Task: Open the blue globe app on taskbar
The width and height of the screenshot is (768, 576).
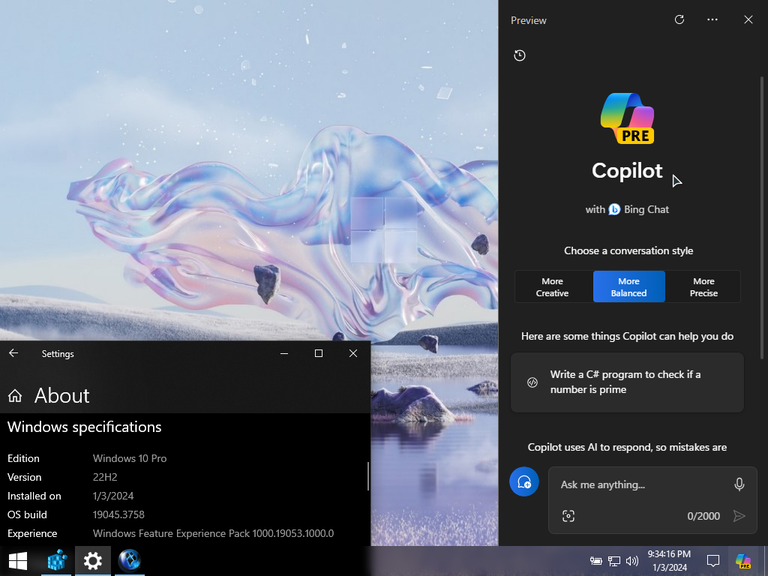Action: point(130,560)
